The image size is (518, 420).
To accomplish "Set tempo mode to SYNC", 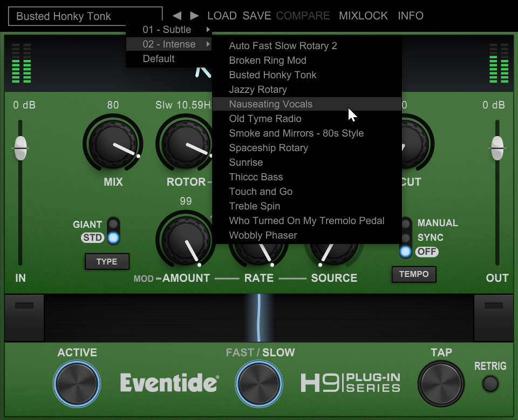I will [x=406, y=238].
